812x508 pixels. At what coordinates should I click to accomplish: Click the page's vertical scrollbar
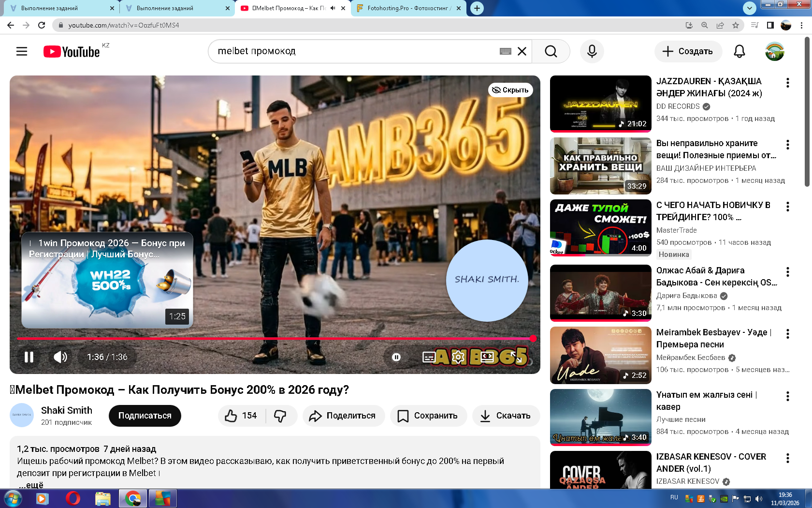pos(807,111)
